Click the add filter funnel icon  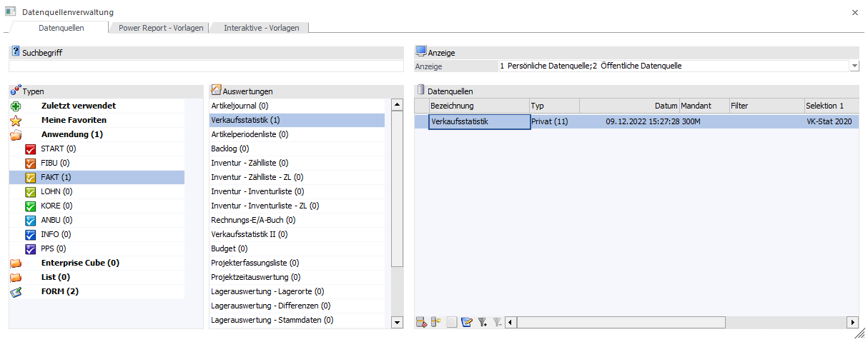pos(483,322)
